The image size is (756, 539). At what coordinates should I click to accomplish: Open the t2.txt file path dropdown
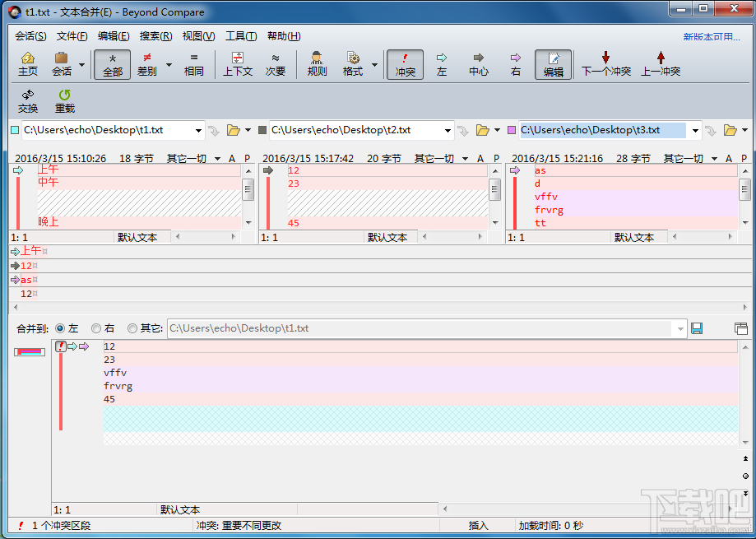[448, 130]
